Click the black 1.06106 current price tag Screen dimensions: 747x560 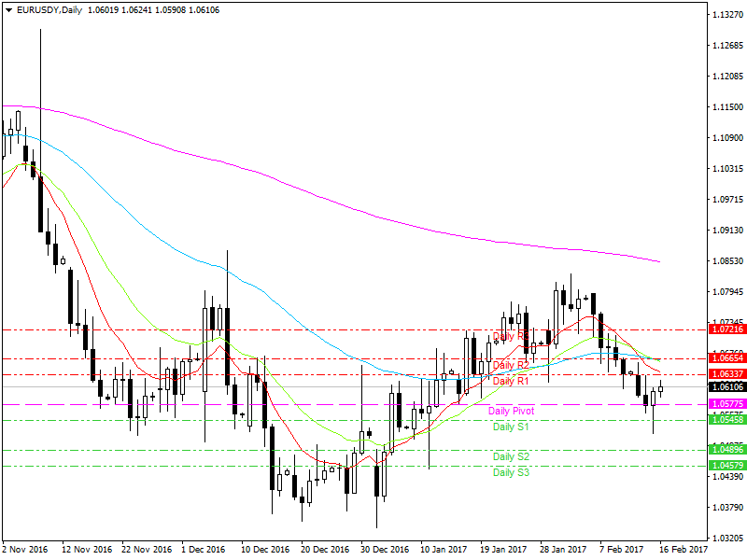[x=727, y=387]
